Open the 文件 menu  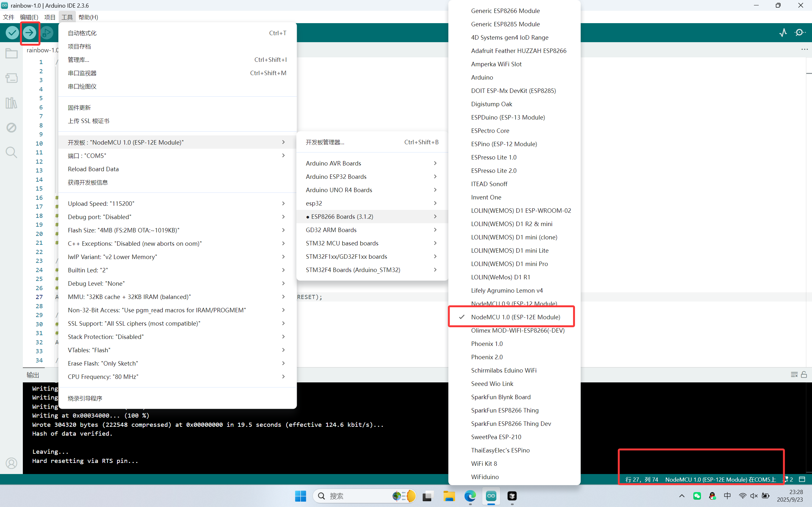coord(8,17)
